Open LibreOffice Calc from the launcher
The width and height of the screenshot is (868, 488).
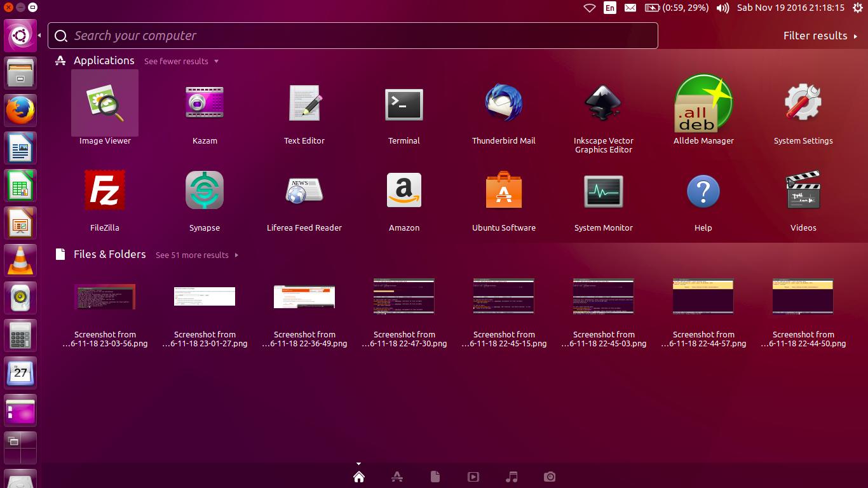[20, 185]
